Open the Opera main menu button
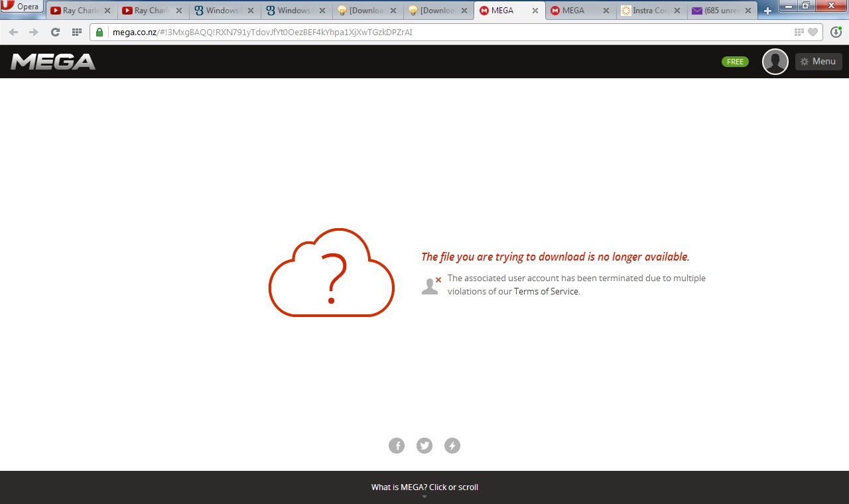 tap(22, 7)
